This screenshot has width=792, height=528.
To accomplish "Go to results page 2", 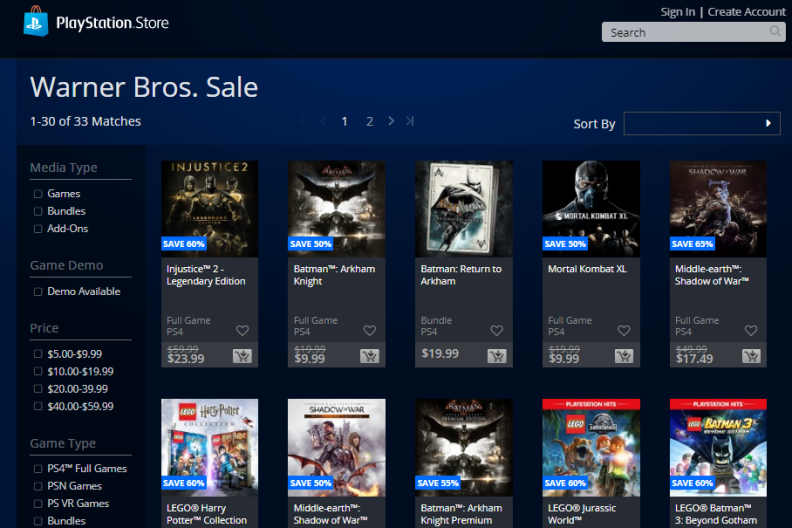I will pos(370,121).
